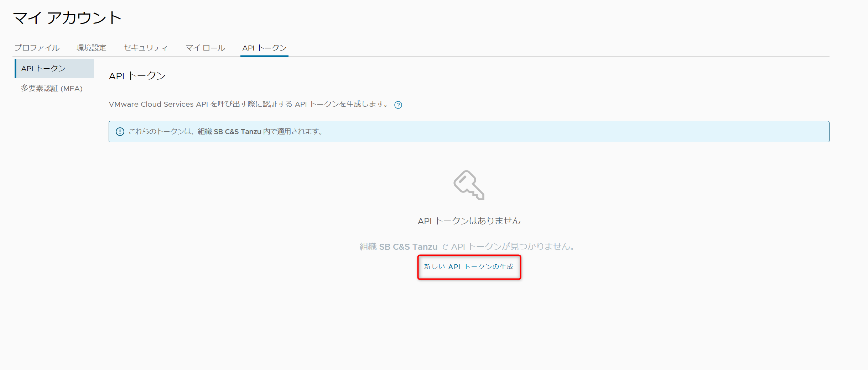
Task: Click SB C&S Tanzu in the blue banner
Action: (237, 132)
